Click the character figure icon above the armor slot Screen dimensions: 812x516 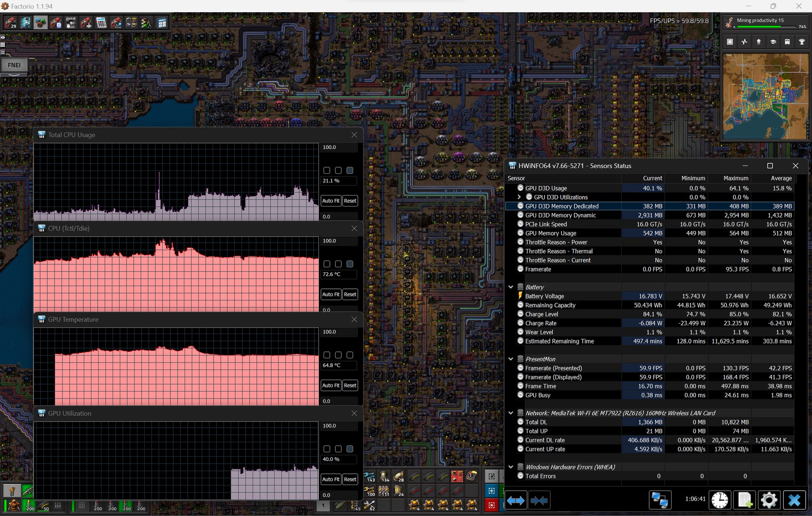pyautogui.click(x=12, y=491)
